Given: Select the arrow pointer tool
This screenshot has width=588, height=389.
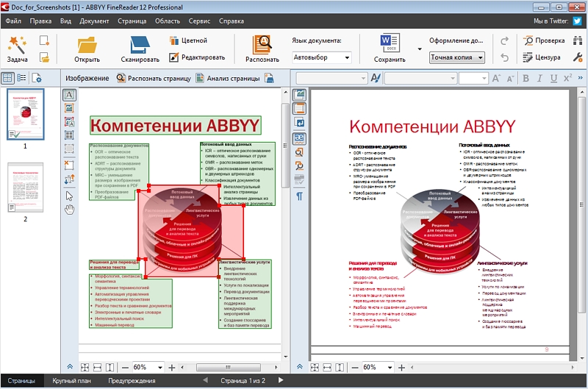Looking at the screenshot, I should (x=69, y=196).
